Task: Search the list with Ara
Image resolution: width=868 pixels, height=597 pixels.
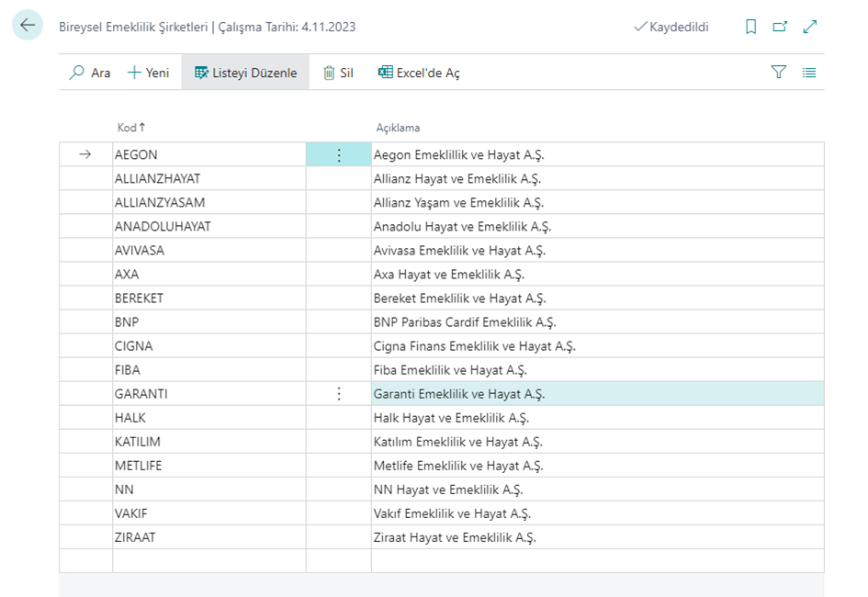Action: pyautogui.click(x=90, y=73)
